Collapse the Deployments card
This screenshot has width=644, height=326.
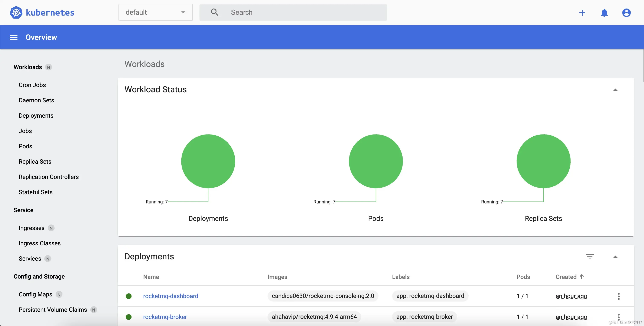(615, 257)
